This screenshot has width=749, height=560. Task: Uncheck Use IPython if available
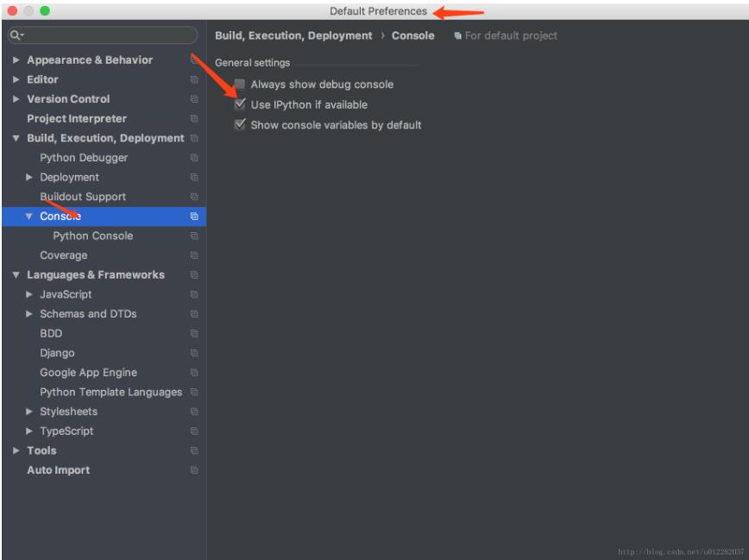point(240,104)
